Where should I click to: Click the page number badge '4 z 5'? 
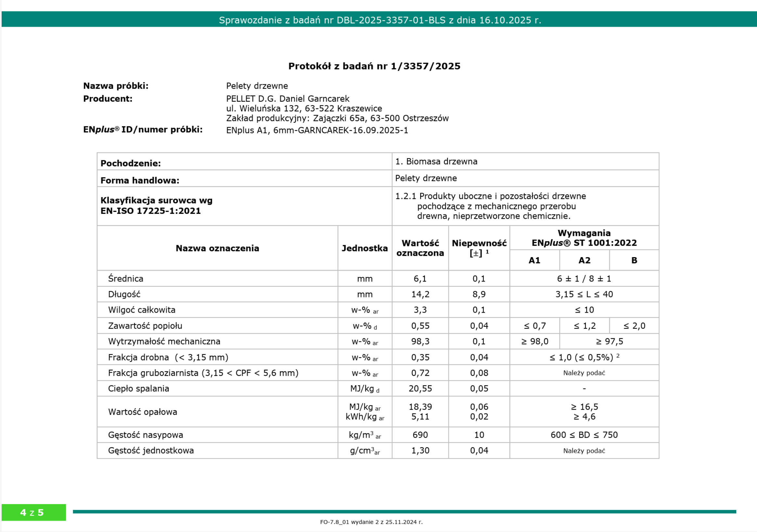tap(32, 513)
